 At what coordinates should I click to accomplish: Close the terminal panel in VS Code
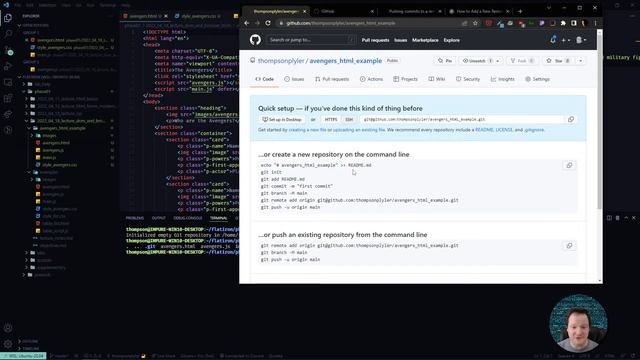pos(633,218)
